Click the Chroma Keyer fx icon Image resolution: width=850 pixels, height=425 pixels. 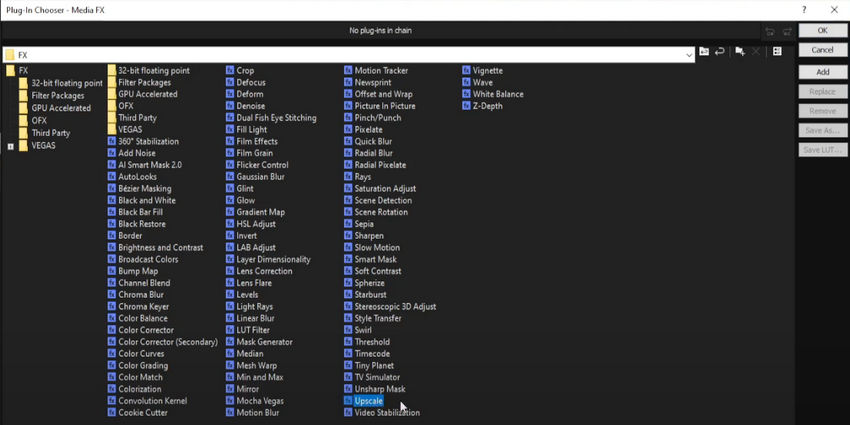(111, 307)
